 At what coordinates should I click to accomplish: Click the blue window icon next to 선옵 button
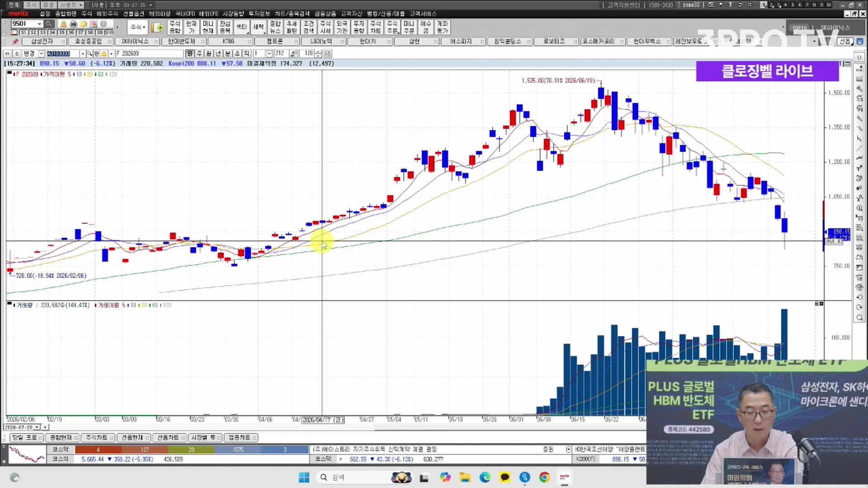click(859, 41)
